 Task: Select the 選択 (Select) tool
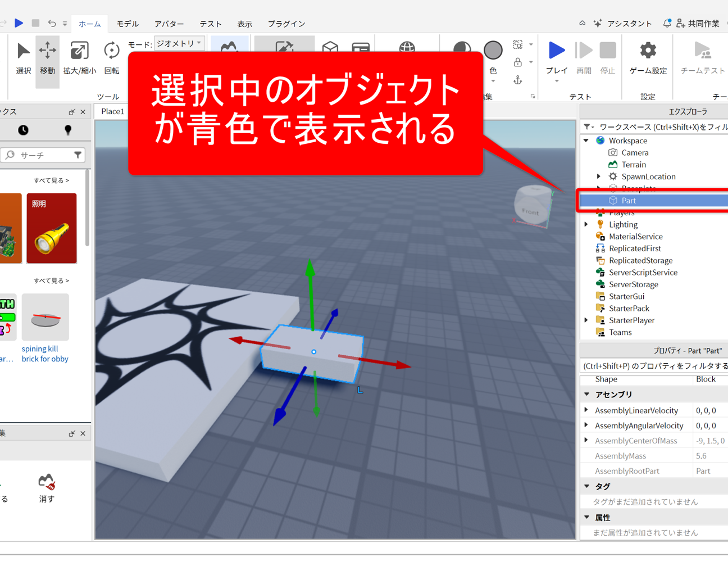(23, 57)
